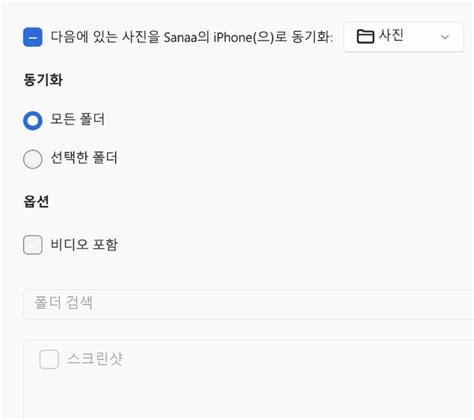Open the 사진 source dropdown menu
The height and width of the screenshot is (420, 474).
pyautogui.click(x=403, y=37)
